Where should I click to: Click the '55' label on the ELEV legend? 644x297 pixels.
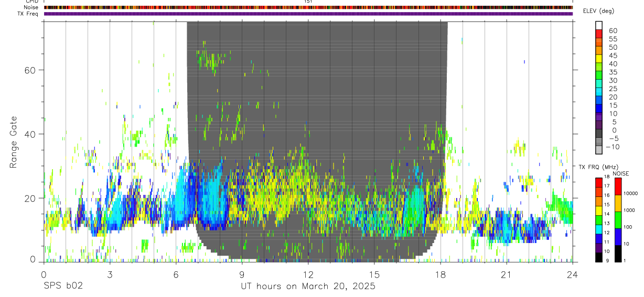[613, 39]
